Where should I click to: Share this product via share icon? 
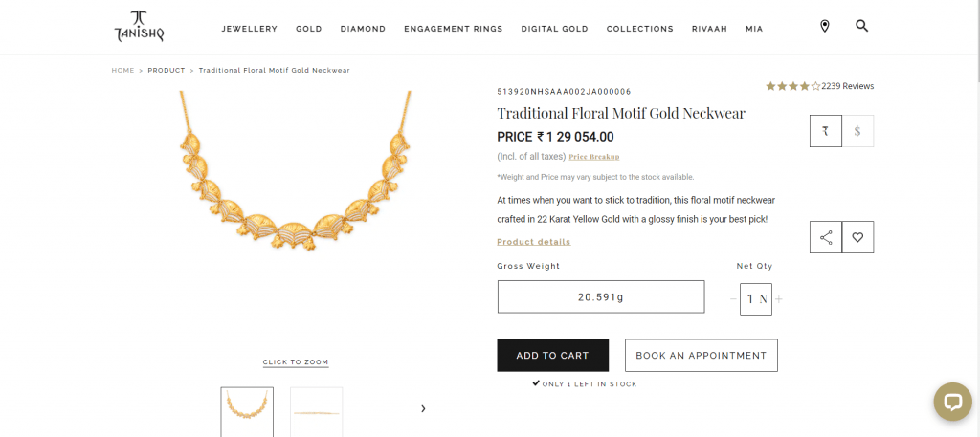point(826,237)
